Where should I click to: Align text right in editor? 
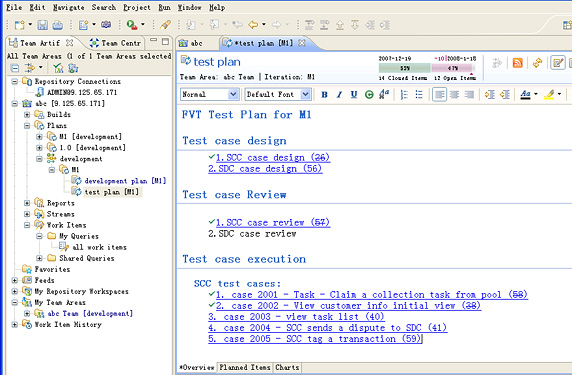point(469,95)
